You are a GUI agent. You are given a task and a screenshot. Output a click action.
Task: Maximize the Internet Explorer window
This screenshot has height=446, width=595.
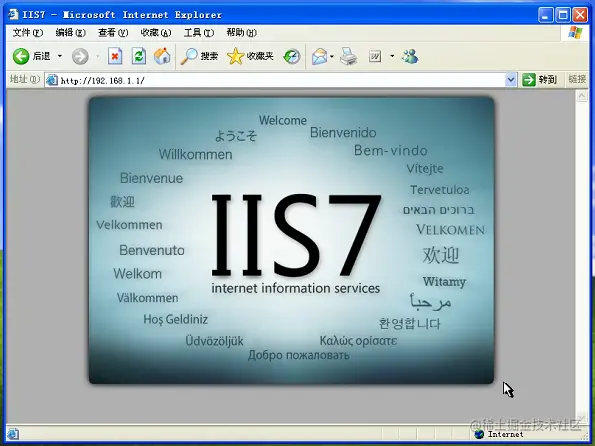click(x=563, y=15)
